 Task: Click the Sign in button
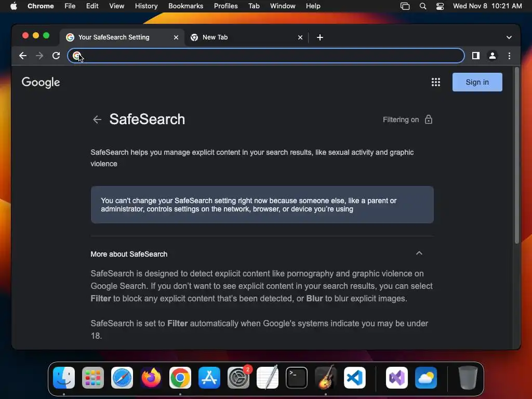coord(477,82)
